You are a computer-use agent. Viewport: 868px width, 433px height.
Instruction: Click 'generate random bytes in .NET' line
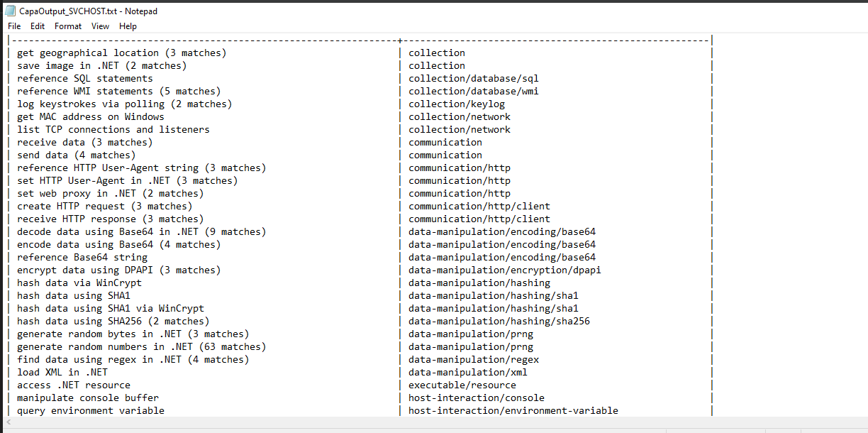133,334
